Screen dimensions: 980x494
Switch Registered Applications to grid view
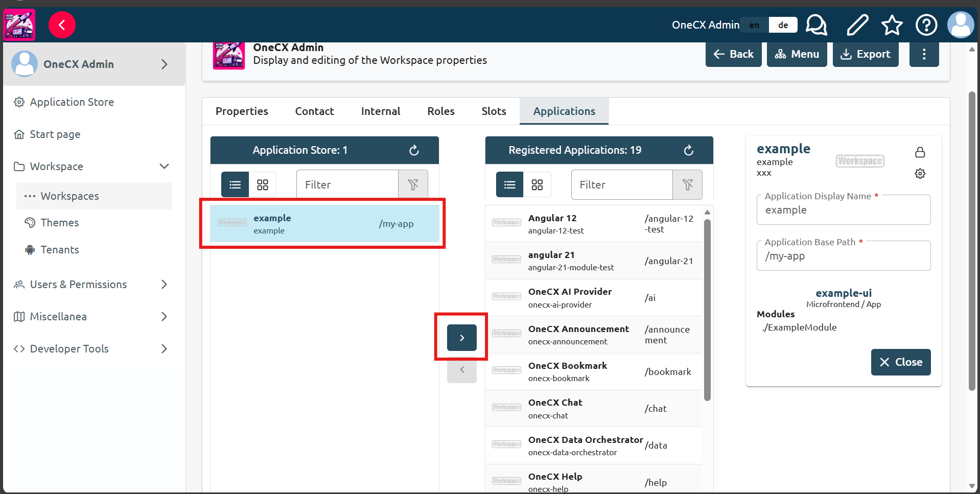(x=537, y=184)
